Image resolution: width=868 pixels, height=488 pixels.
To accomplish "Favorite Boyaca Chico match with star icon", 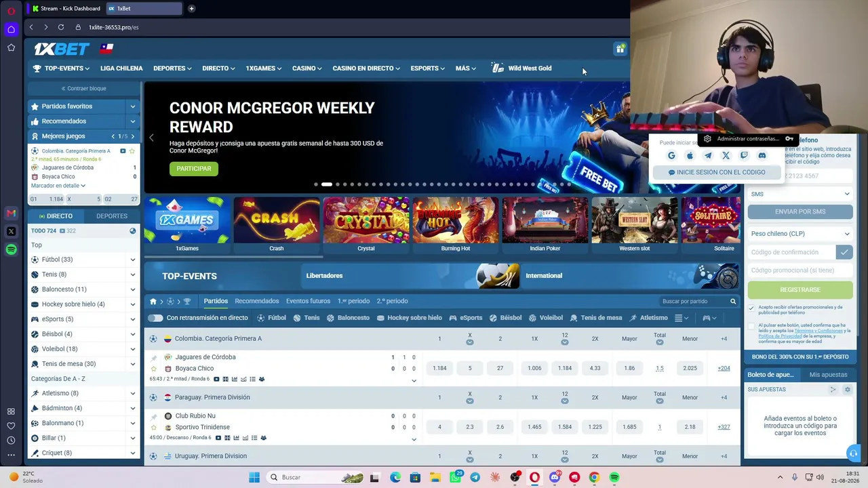I will tap(154, 369).
